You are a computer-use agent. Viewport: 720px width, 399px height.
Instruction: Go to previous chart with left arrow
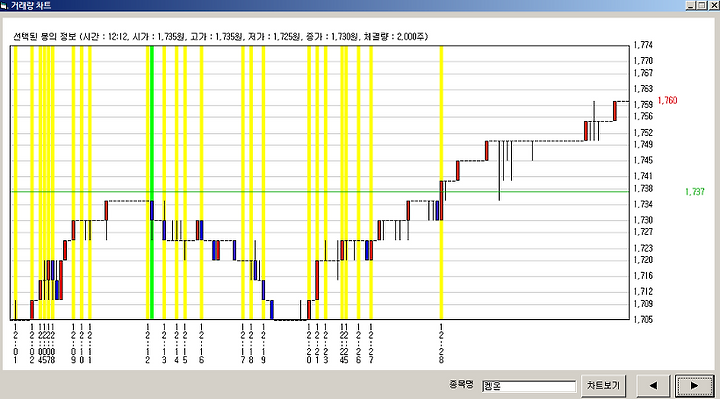point(653,386)
